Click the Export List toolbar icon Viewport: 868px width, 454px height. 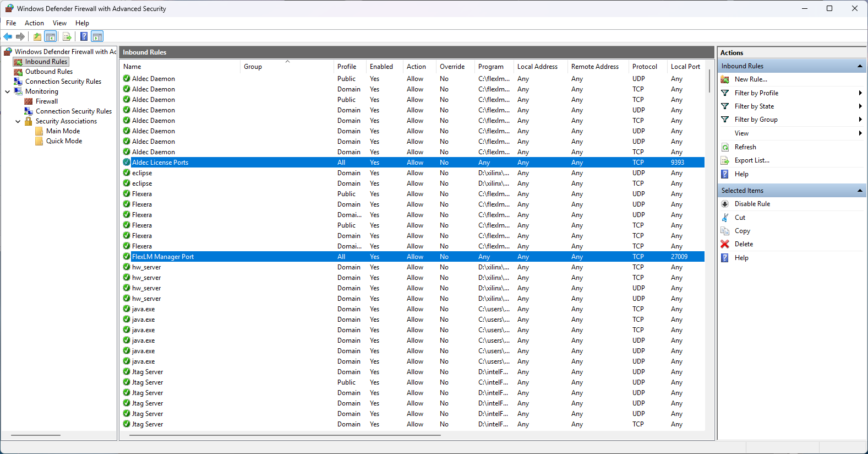point(67,37)
